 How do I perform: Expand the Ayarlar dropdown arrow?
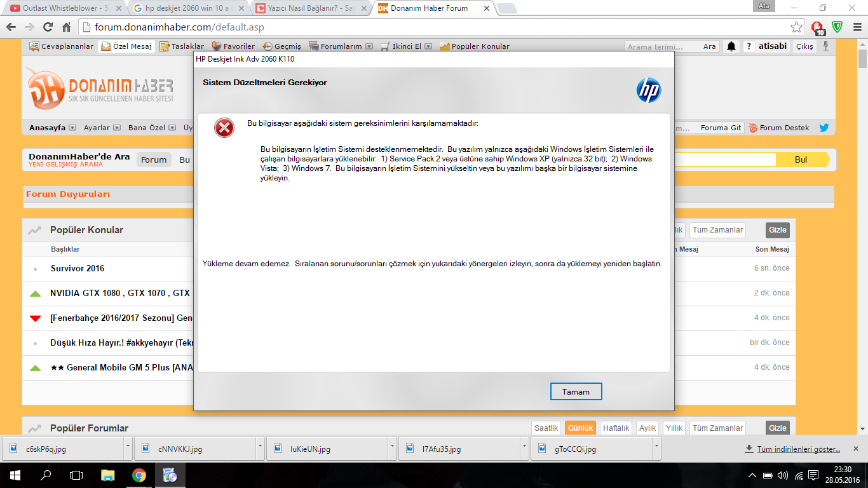click(x=116, y=128)
